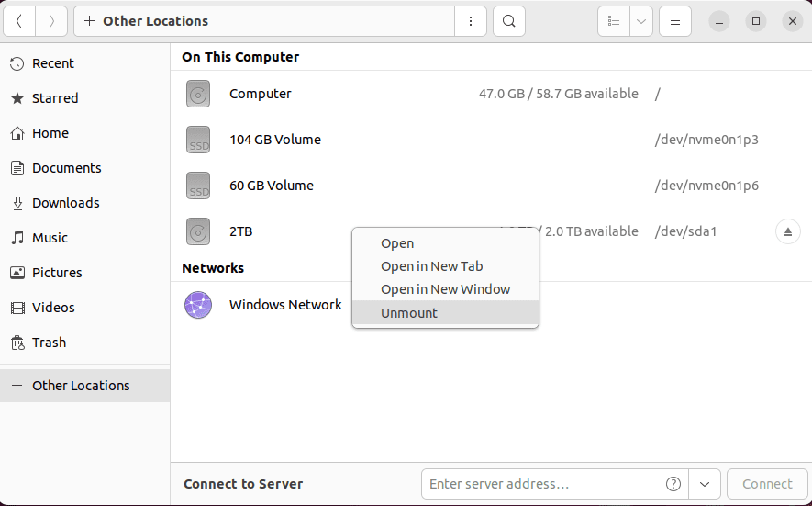Viewport: 812px width, 506px height.
Task: Click the Trash bin icon in sidebar
Action: point(17,343)
